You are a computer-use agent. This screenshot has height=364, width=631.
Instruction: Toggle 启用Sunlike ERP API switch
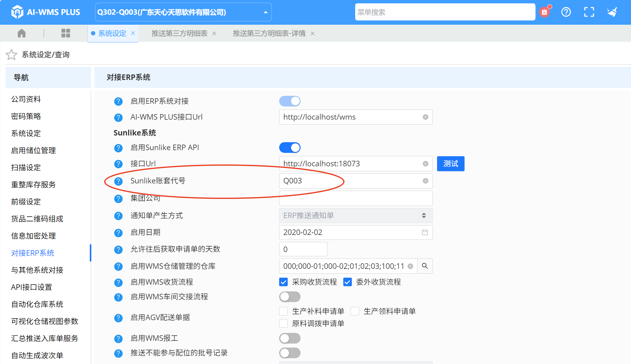290,148
